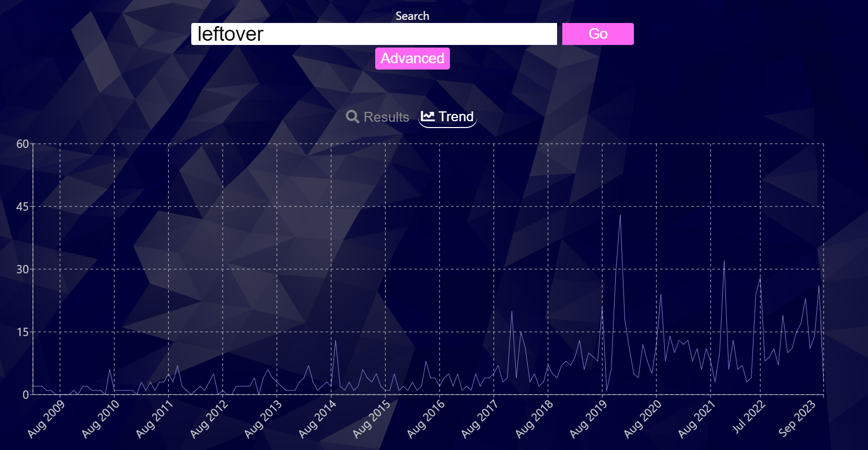Click the 'Aug 2017' axis label

pyautogui.click(x=480, y=419)
